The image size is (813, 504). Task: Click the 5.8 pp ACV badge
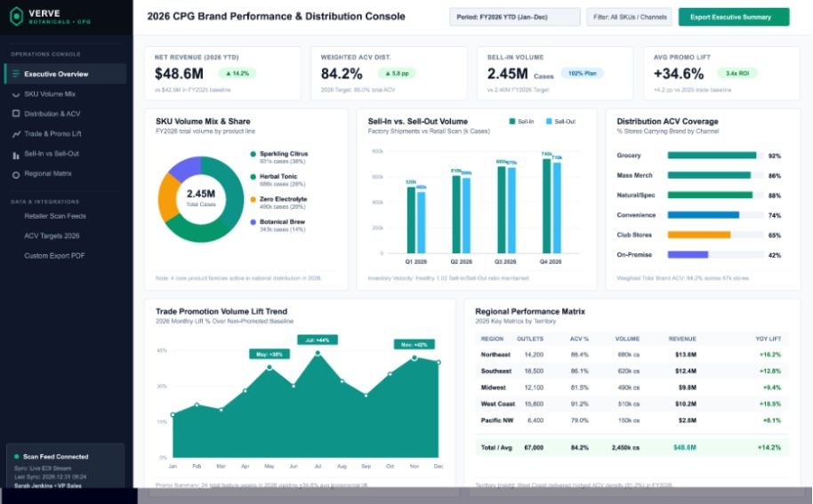397,74
